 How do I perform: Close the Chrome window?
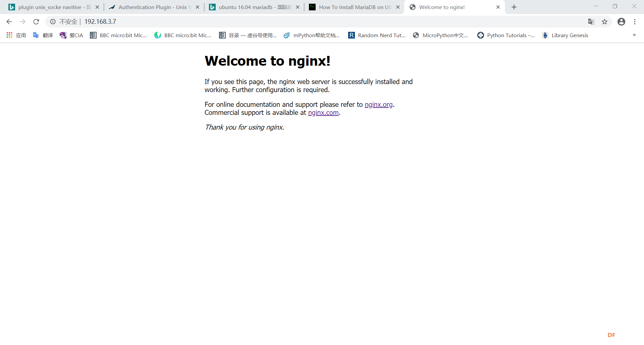point(634,6)
